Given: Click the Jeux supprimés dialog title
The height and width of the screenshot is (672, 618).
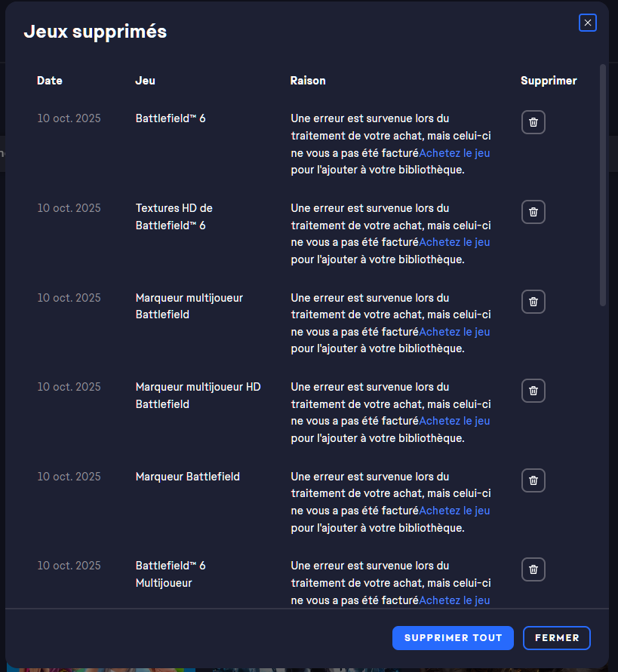Looking at the screenshot, I should tap(95, 32).
